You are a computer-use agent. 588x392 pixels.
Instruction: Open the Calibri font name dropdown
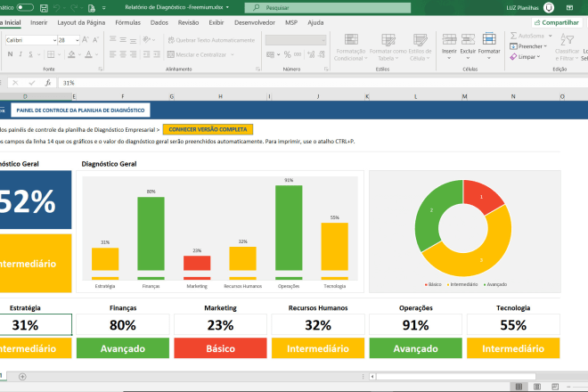(54, 40)
